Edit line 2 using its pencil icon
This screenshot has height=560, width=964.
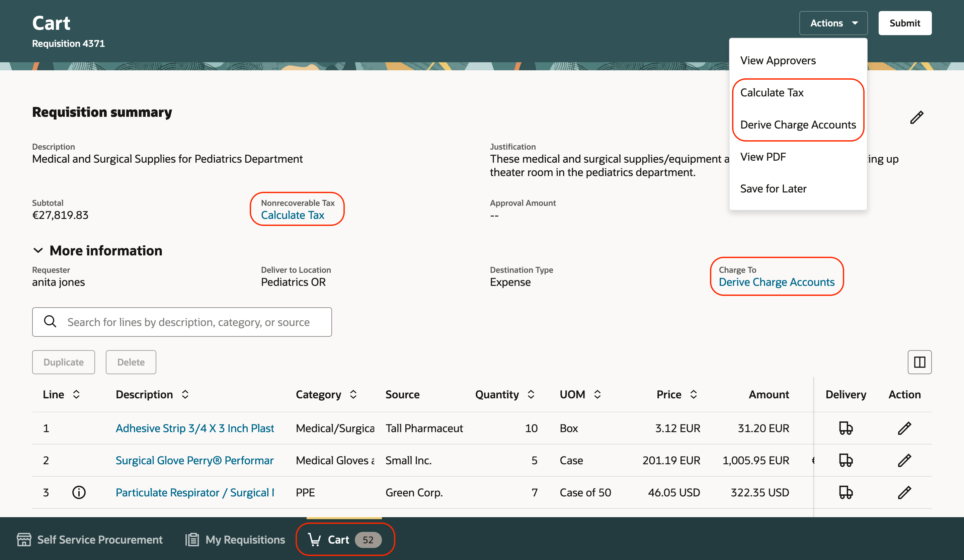click(904, 460)
